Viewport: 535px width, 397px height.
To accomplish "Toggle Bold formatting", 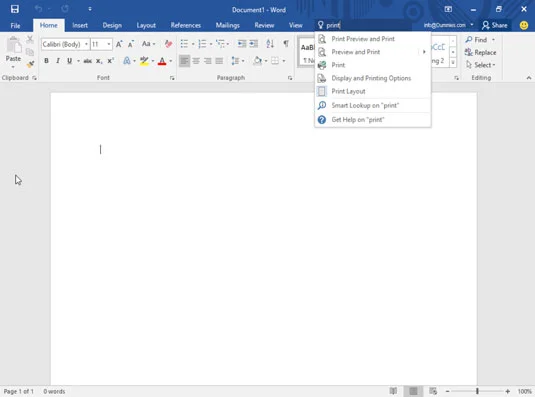I will coord(46,61).
